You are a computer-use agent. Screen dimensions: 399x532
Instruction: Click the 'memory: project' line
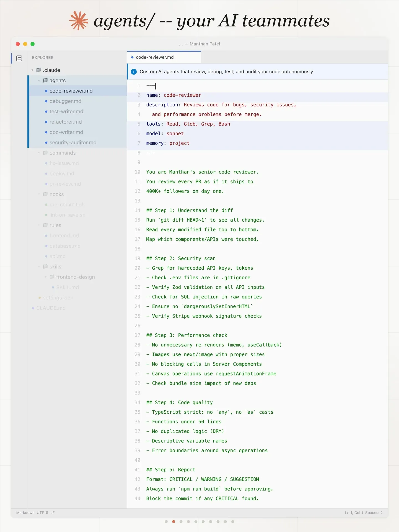168,143
